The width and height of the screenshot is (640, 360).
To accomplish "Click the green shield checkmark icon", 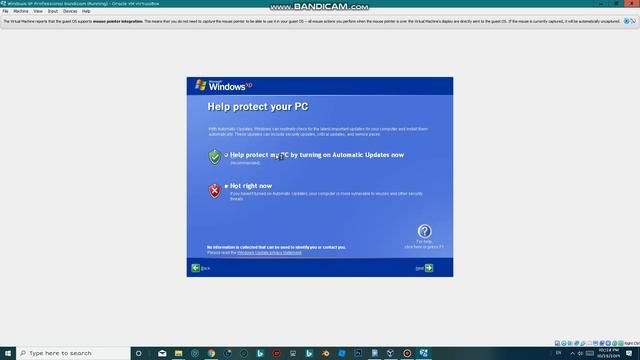I will 215,157.
